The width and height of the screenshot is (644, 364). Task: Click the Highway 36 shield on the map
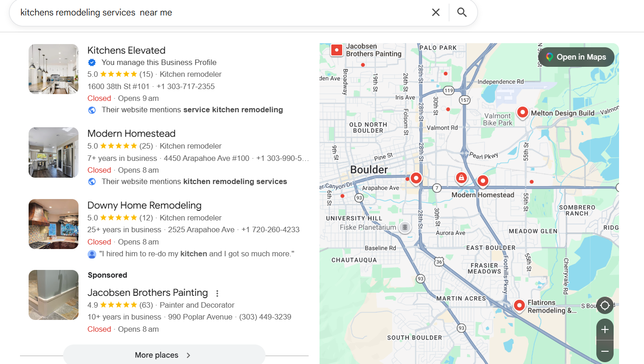point(439,261)
